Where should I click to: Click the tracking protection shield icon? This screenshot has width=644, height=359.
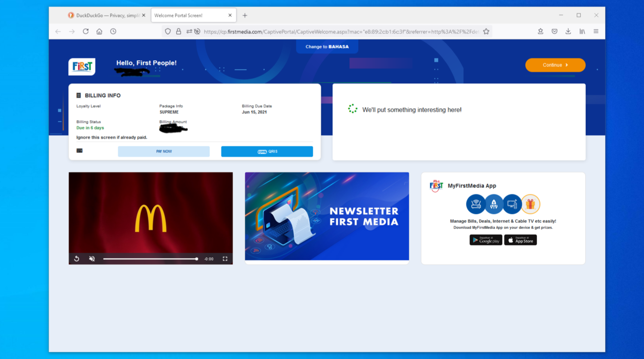point(168,31)
